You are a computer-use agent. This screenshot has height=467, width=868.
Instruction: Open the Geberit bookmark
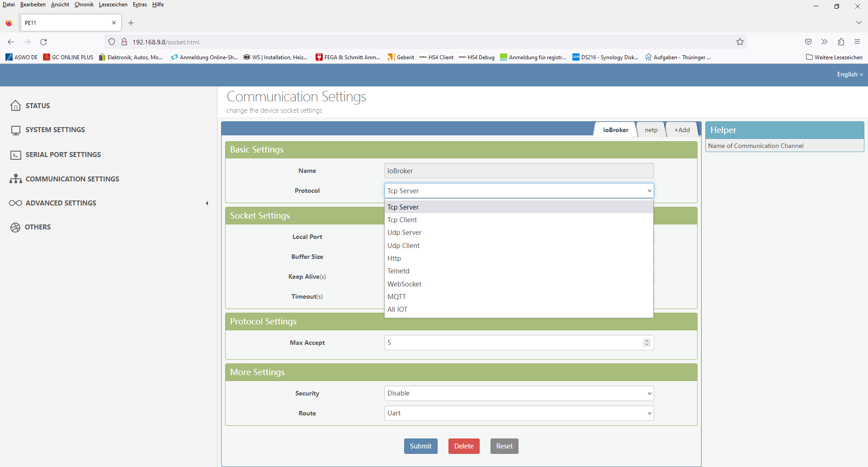point(401,57)
